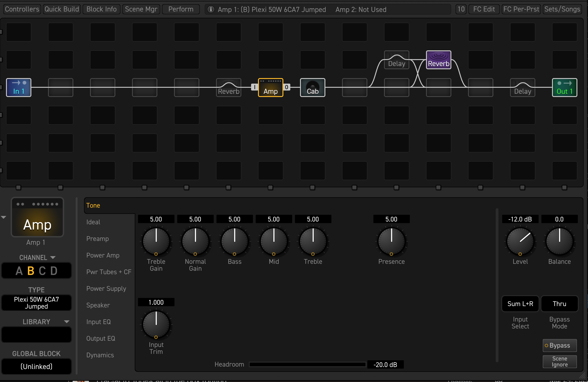The height and width of the screenshot is (382, 588).
Task: Select the bypassed Reverb block before Amp
Action: click(228, 88)
